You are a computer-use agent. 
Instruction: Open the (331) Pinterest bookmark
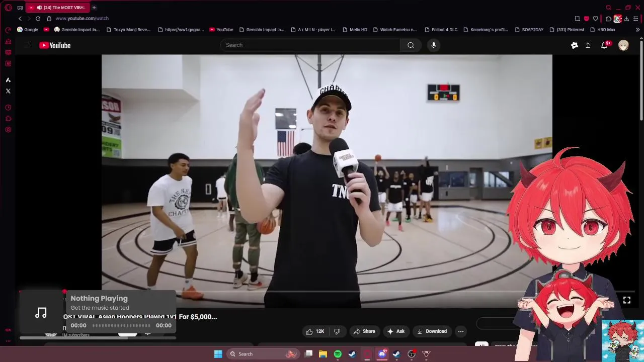(x=567, y=30)
